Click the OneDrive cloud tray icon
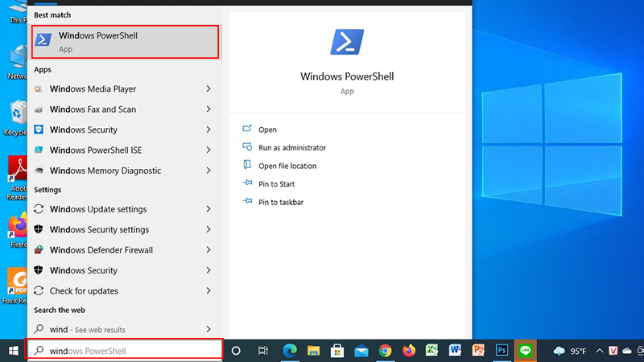 tap(627, 351)
